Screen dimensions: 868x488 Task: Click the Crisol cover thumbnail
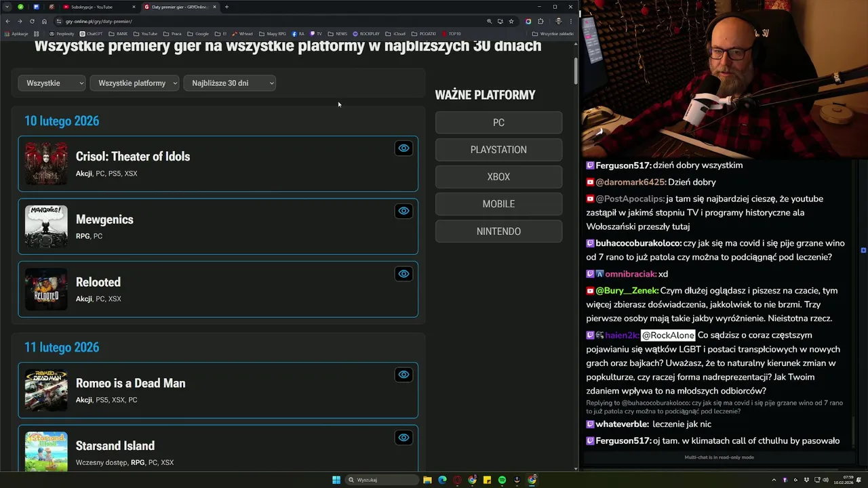(x=46, y=163)
